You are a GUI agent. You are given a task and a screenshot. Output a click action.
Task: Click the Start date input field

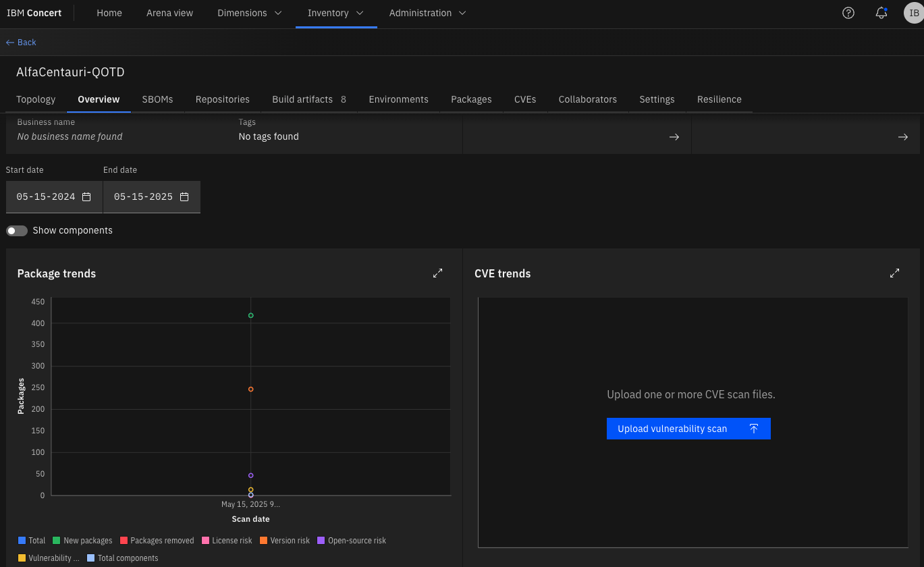(x=55, y=197)
